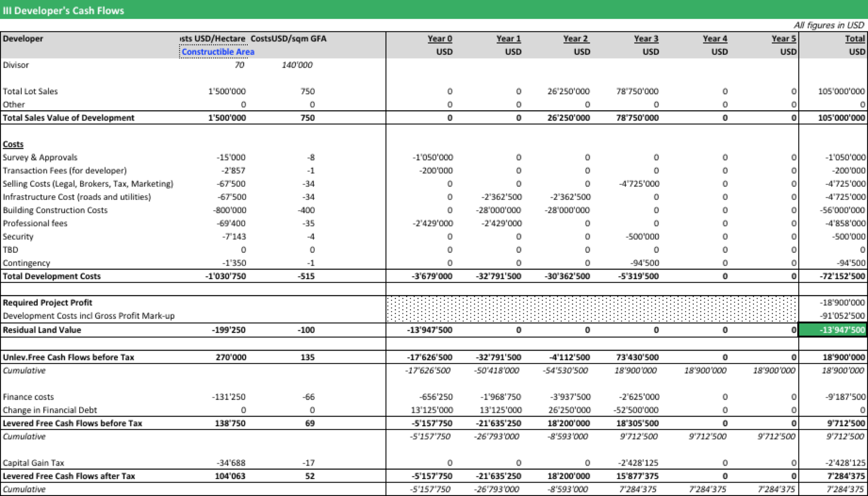
Task: Click 'Building Construction Costs' row label
Action: (55, 210)
